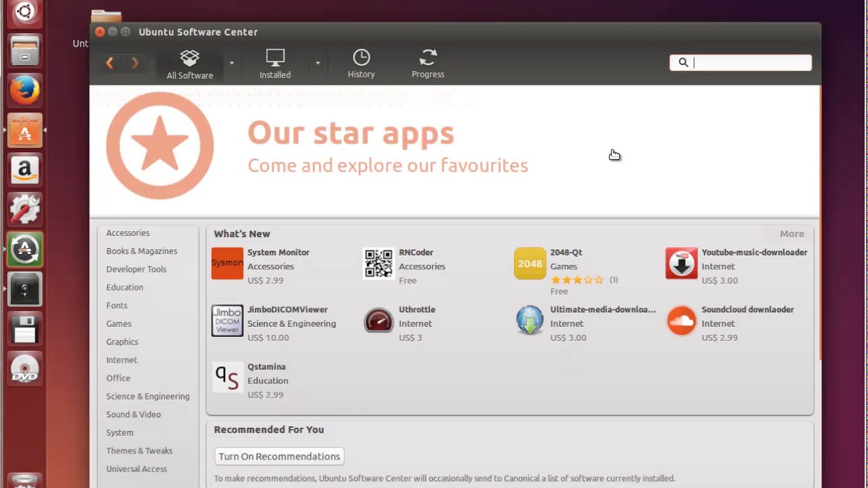Viewport: 868px width, 488px height.
Task: Expand the Installed dropdown arrow
Action: 317,63
